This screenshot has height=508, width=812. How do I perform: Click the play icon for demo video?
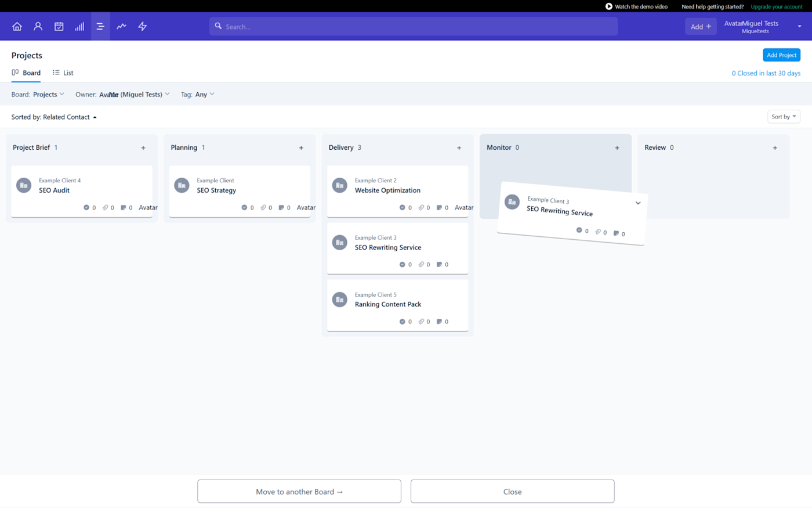coord(609,6)
